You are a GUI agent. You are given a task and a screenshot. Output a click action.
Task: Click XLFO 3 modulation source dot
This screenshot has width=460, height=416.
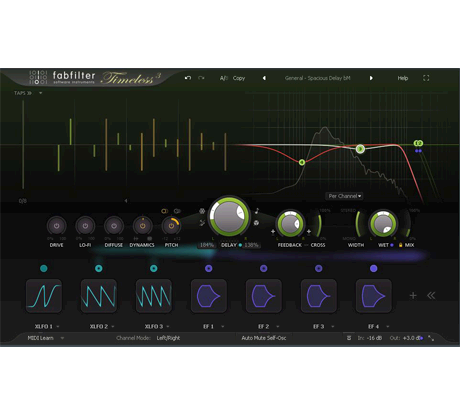coord(154,268)
